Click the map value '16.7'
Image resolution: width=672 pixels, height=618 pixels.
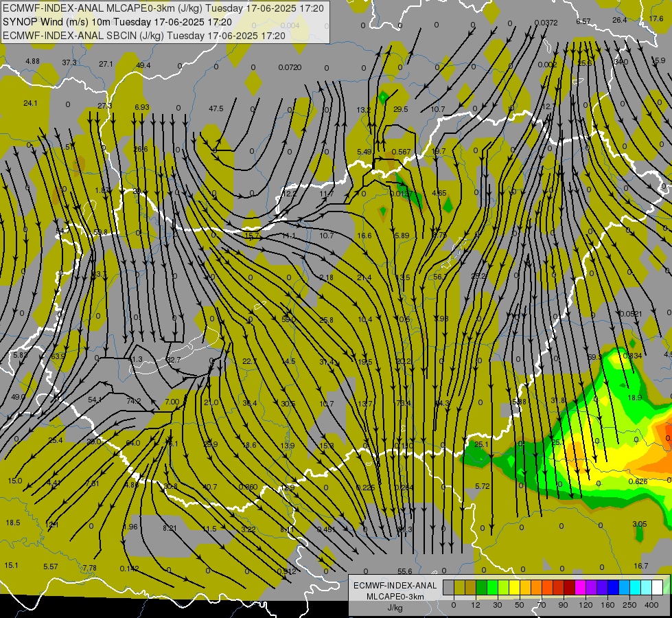640,566
